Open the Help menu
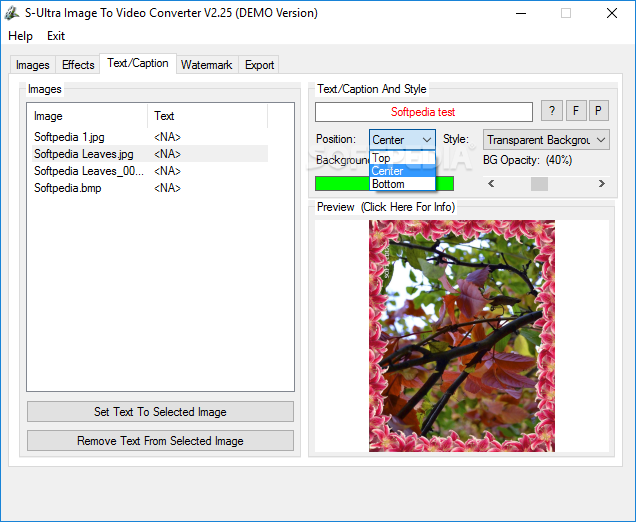The width and height of the screenshot is (636, 522). point(20,36)
